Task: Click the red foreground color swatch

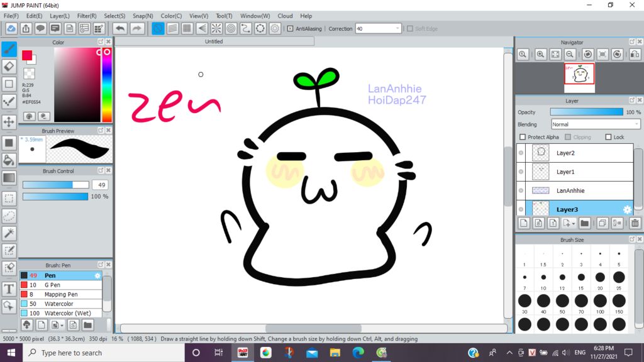Action: coord(27,55)
